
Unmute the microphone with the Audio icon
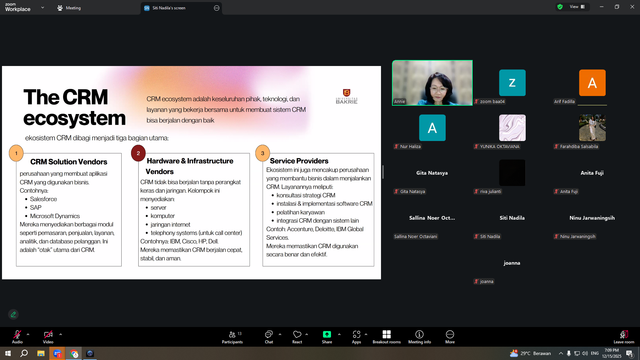(17, 334)
